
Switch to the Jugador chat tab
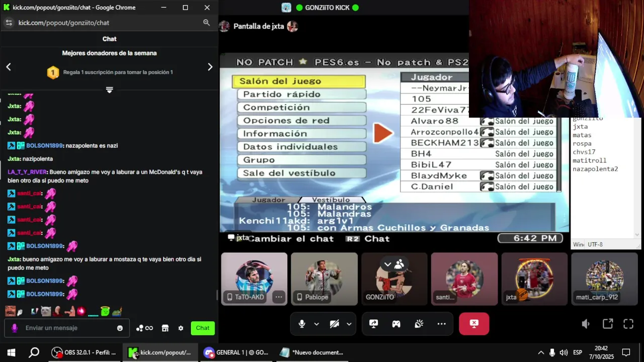(268, 200)
